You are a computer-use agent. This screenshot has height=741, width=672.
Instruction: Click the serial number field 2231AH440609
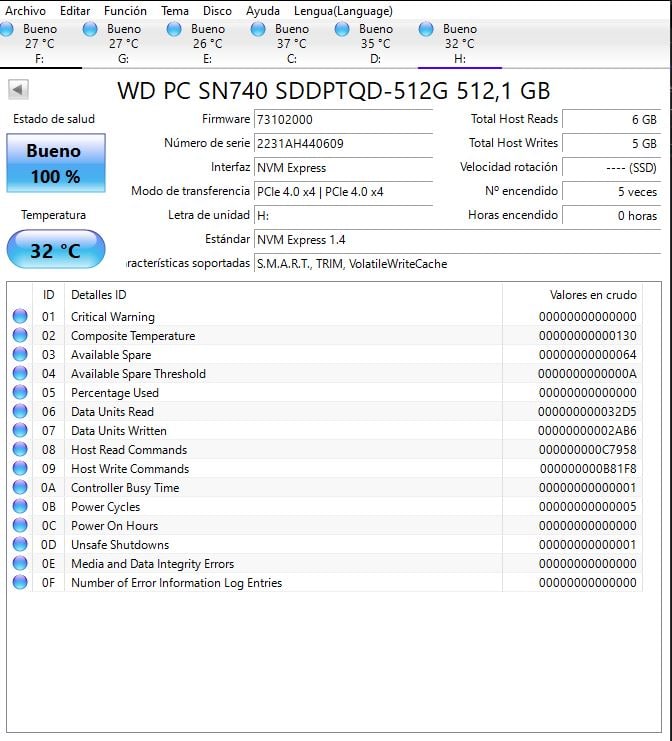[x=344, y=144]
